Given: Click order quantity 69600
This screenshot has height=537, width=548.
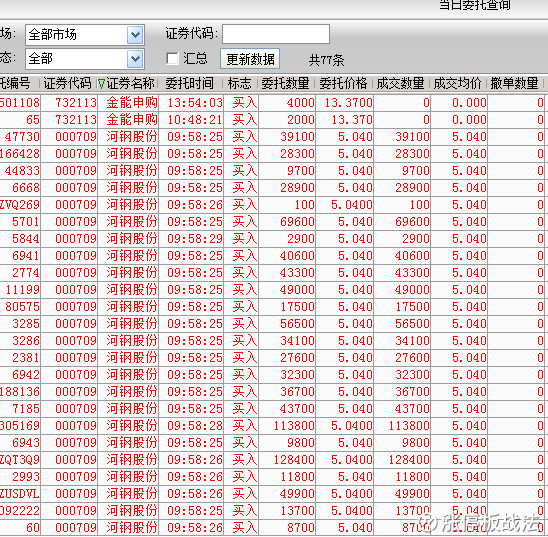Looking at the screenshot, I should point(297,222).
